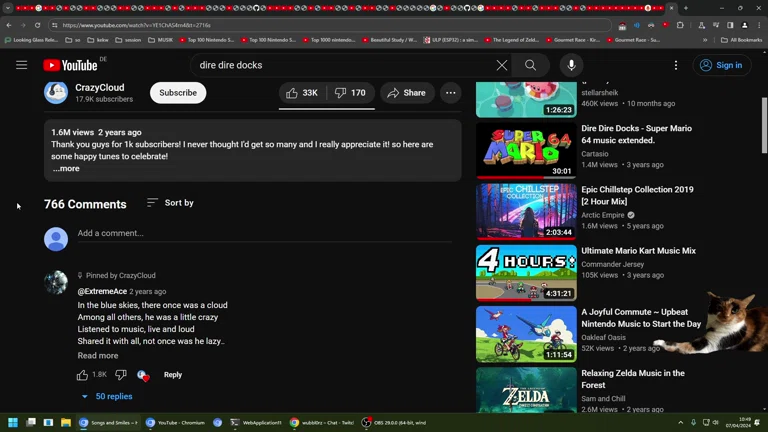Open the YouTube guide hamburger menu
The width and height of the screenshot is (768, 432).
pos(22,65)
